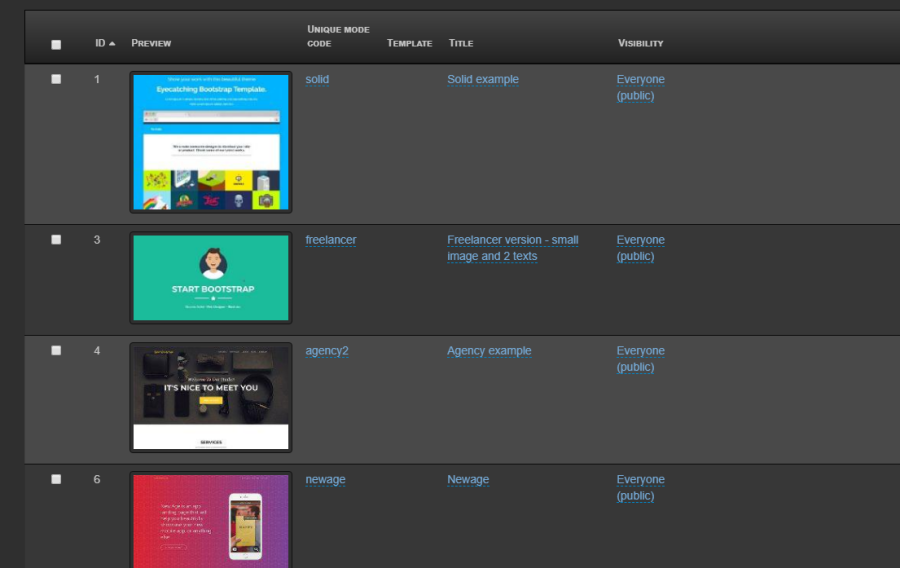
Task: Sort by the ID column header
Action: pyautogui.click(x=105, y=43)
